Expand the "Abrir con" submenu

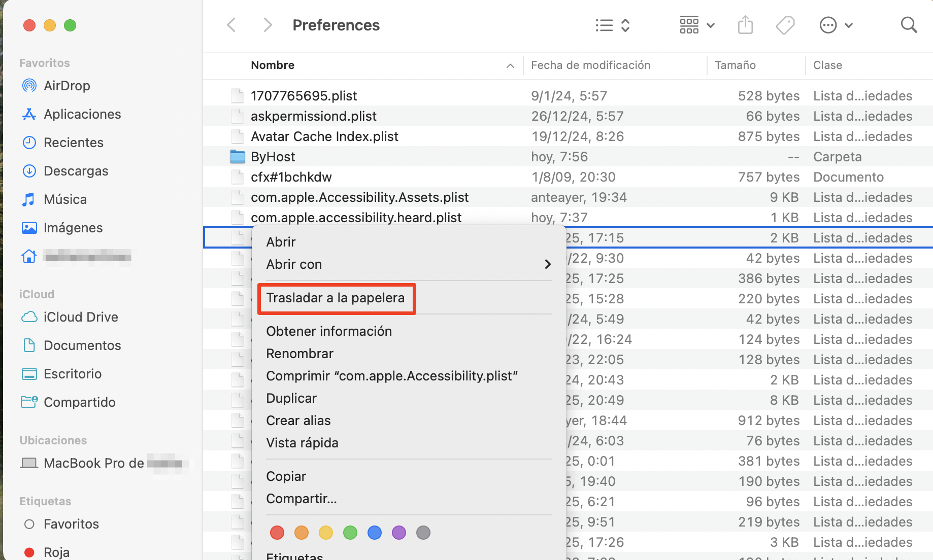coord(294,264)
